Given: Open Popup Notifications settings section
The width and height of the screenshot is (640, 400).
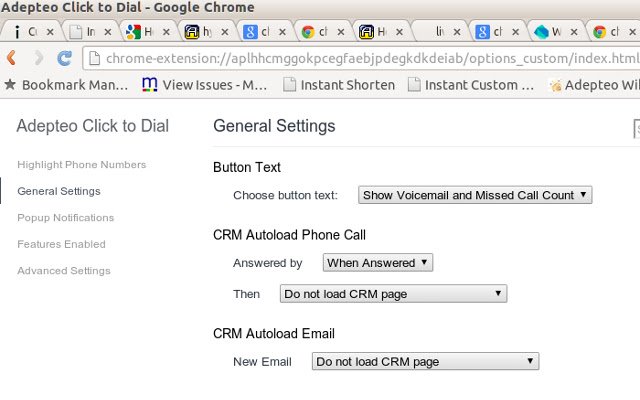Looking at the screenshot, I should click(66, 218).
